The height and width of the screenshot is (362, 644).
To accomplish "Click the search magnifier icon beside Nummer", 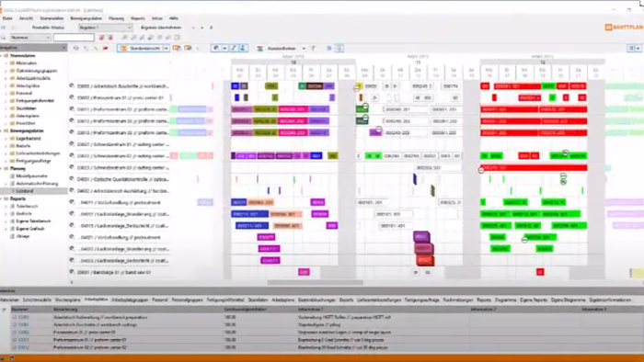I will [4, 38].
